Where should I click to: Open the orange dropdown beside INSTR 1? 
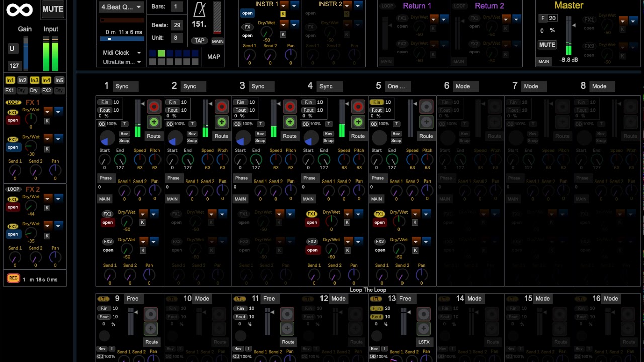click(284, 5)
